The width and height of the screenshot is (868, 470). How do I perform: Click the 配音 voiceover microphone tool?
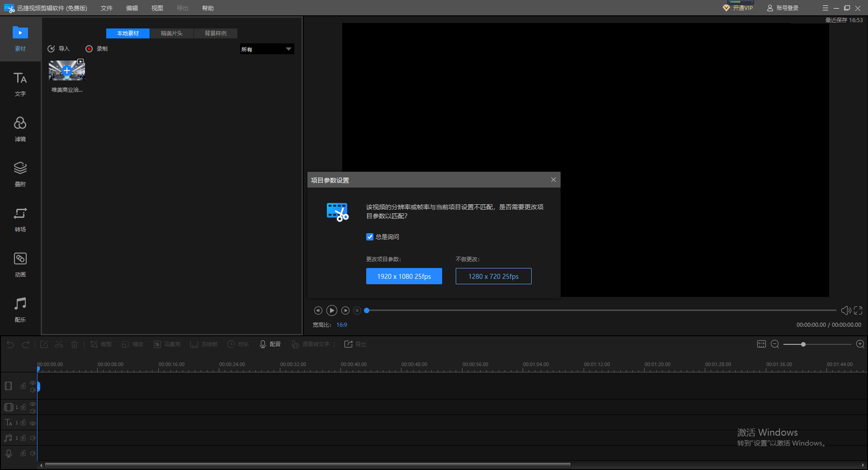point(270,344)
